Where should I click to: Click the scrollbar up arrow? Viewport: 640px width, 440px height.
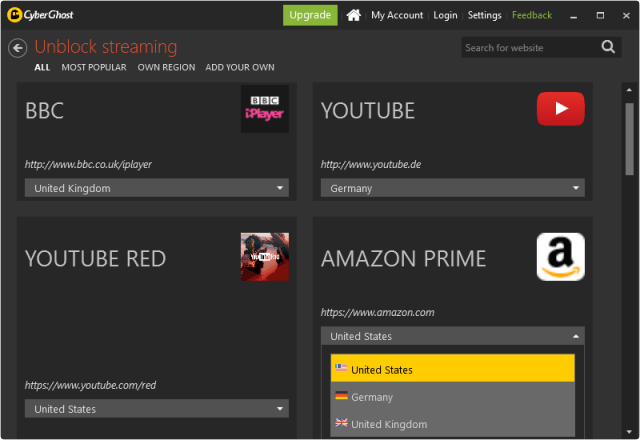tap(629, 90)
